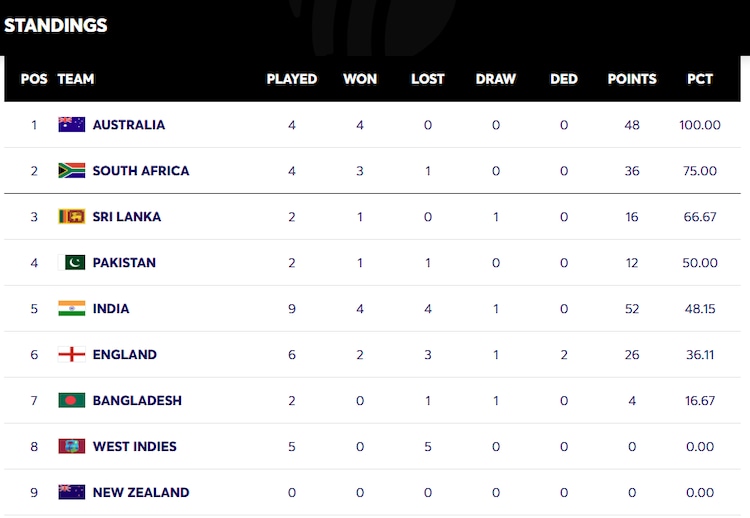Click the West Indies flag icon
Screen dimensions: 750x518
71,447
